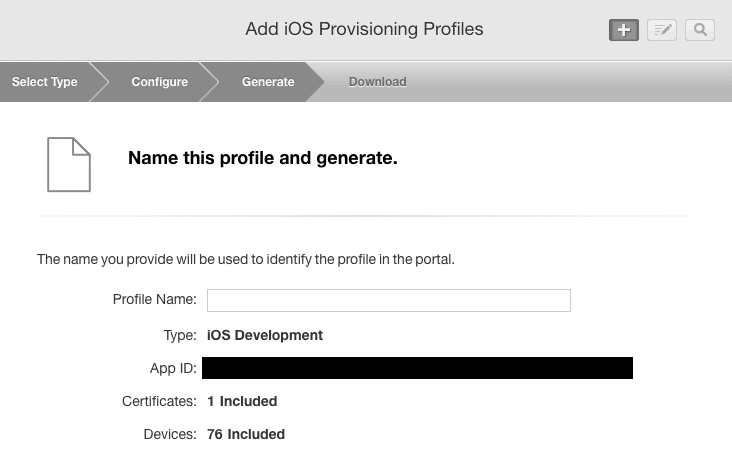
Task: Click the blank document profile icon
Action: pyautogui.click(x=69, y=164)
